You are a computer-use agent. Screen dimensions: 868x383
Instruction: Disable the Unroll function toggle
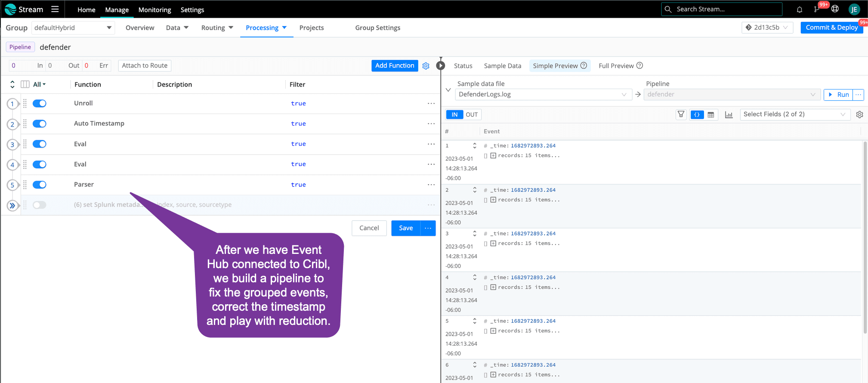tap(40, 103)
